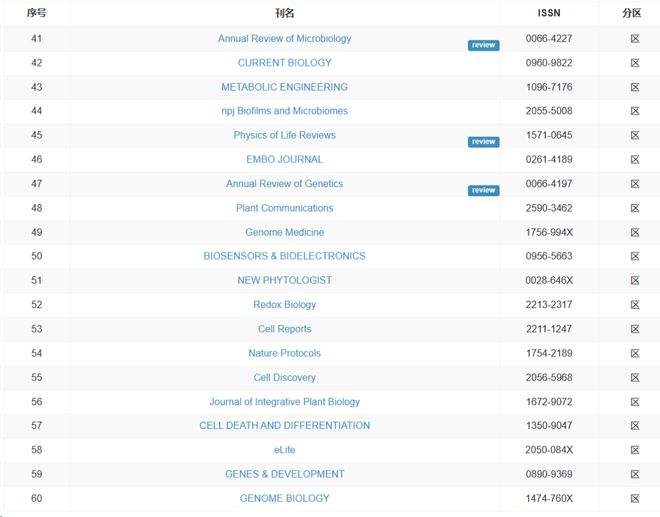Open Physics of Life Reviews
660x517 pixels.
tap(284, 135)
